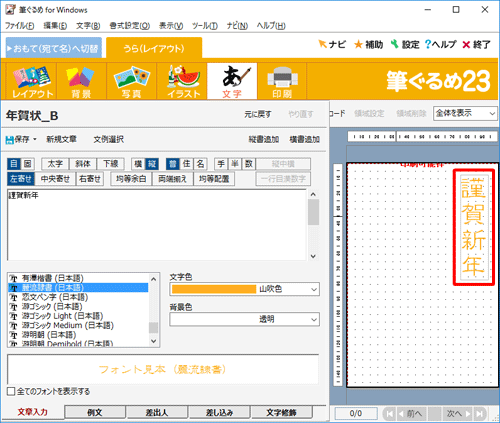Open ツール(T) menu

pyautogui.click(x=205, y=26)
